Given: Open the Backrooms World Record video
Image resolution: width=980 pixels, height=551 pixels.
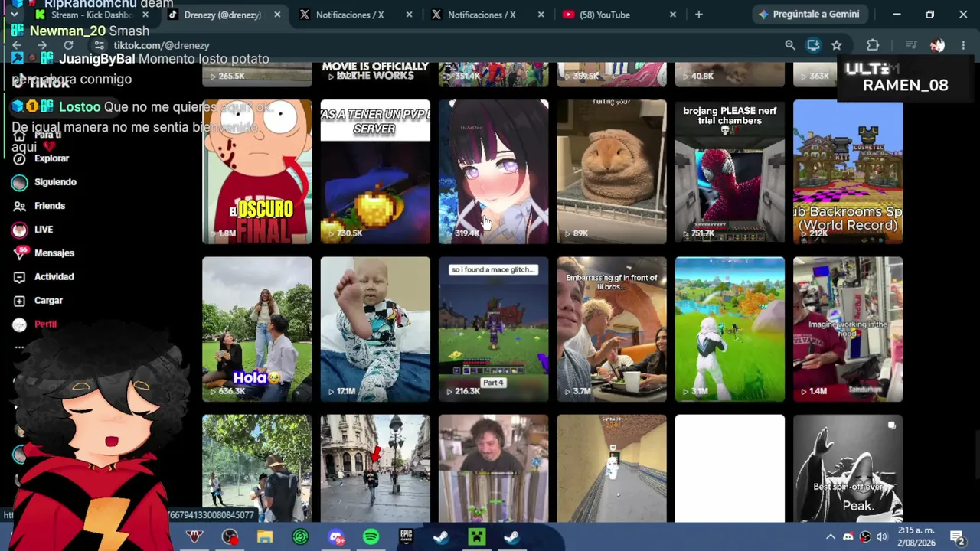Looking at the screenshot, I should 848,171.
